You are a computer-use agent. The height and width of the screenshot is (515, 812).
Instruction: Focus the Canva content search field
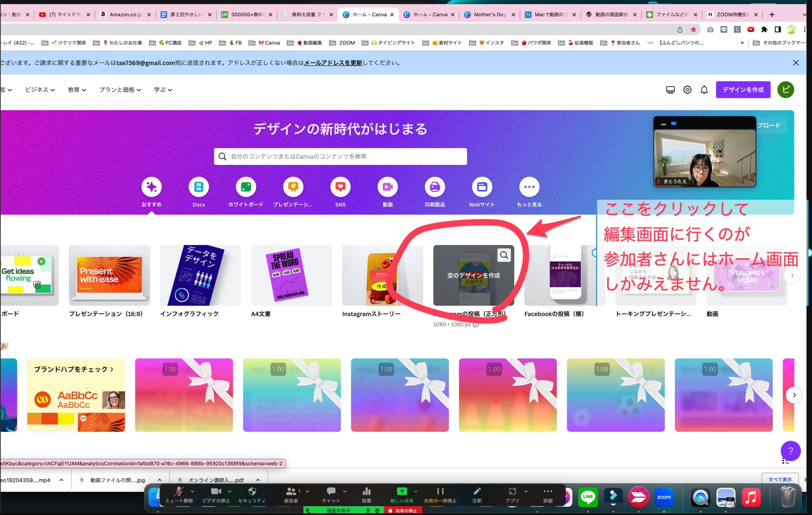340,156
